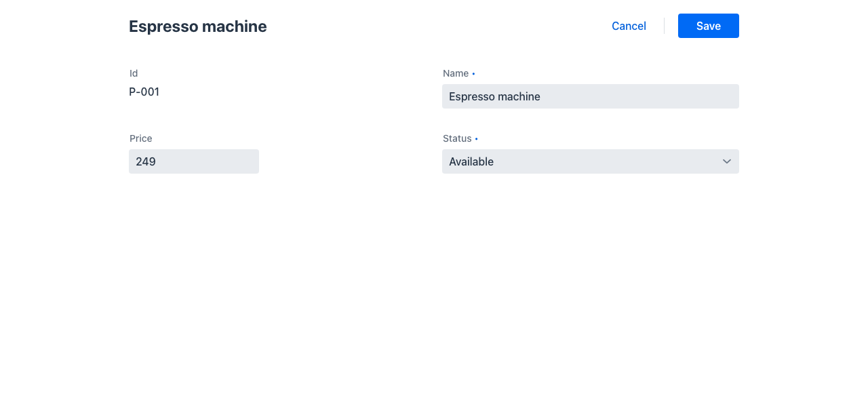Image resolution: width=868 pixels, height=407 pixels.
Task: Open the Status dropdown showing Available
Action: (x=591, y=161)
